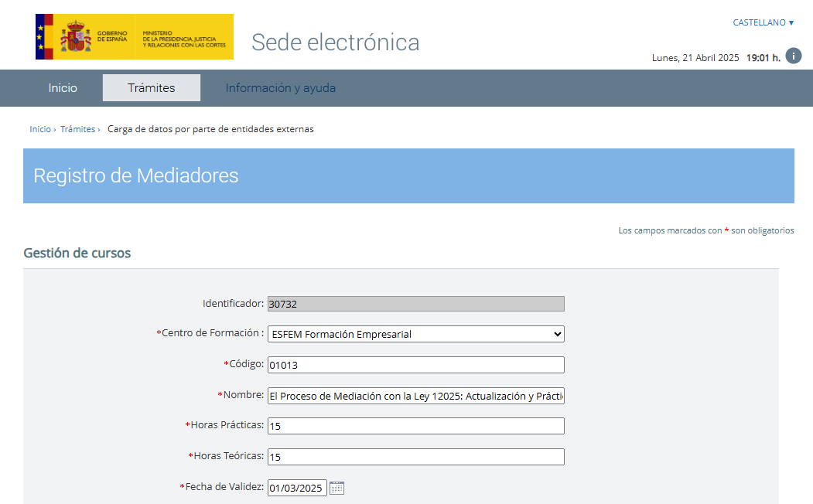The width and height of the screenshot is (813, 504).
Task: Click the Registro de Mediadores banner heading
Action: point(136,175)
